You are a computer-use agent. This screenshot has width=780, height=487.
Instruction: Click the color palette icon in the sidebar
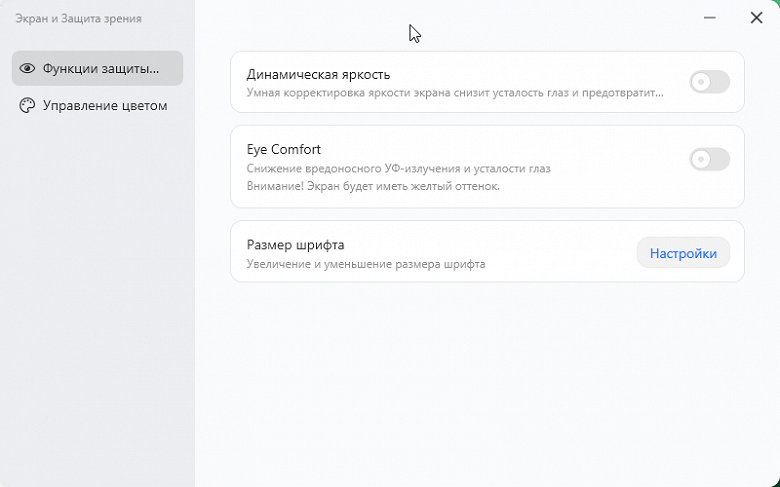(27, 105)
